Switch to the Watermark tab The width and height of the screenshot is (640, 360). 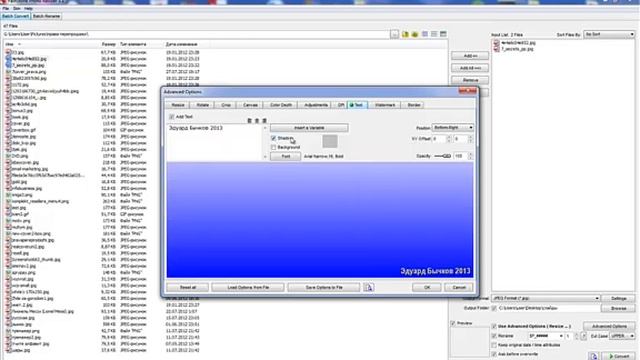click(385, 105)
